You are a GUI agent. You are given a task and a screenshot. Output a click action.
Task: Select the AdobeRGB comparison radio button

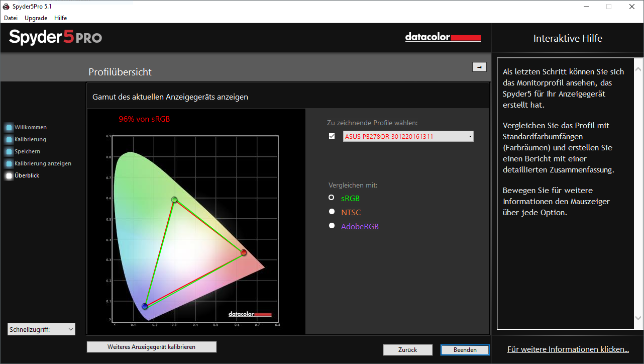tap(332, 226)
